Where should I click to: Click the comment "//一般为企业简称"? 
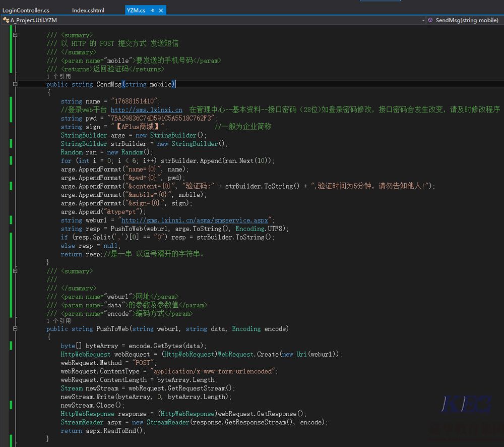coord(243,127)
